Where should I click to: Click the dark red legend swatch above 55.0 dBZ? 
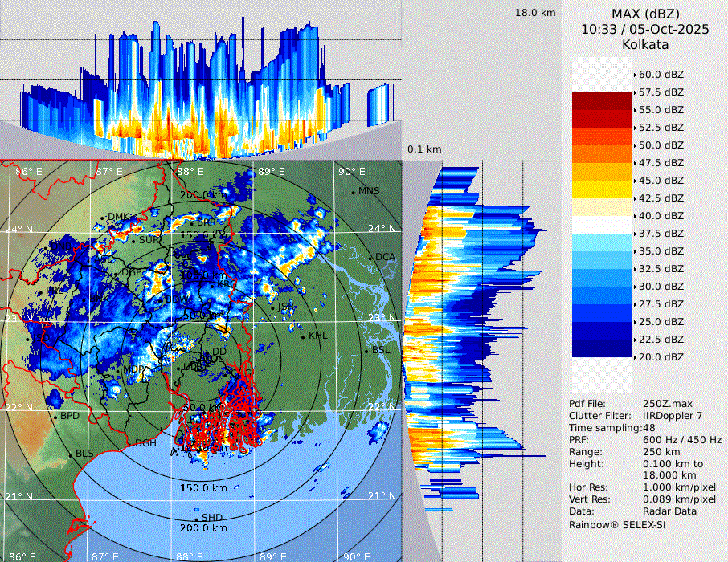(x=603, y=101)
